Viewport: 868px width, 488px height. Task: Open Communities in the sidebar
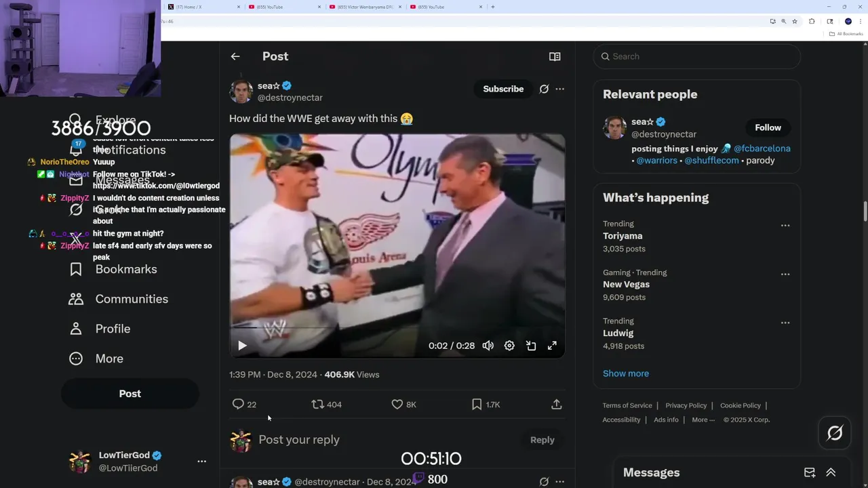click(131, 299)
